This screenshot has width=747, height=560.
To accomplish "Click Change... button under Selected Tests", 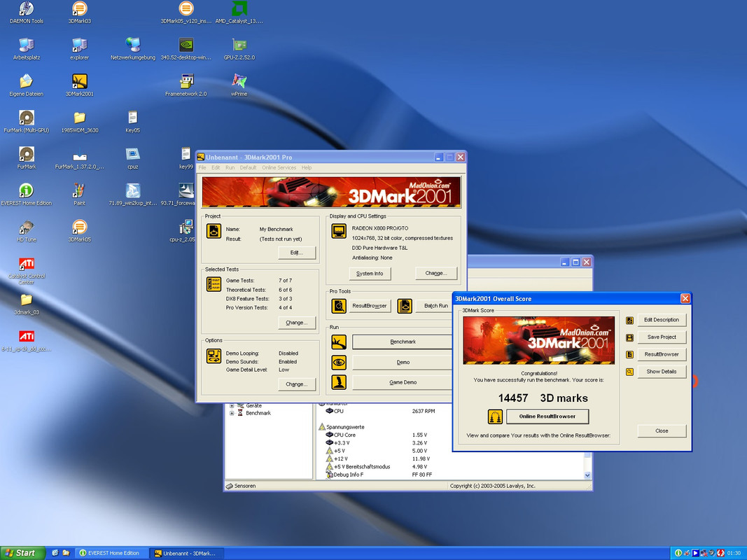I will [x=297, y=323].
